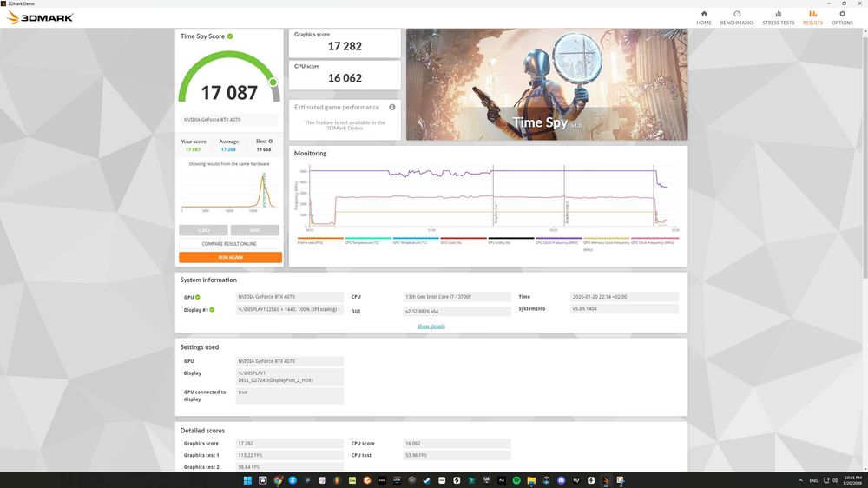
Task: Select the DISPLAY1 2560 × 1440 field
Action: tap(290, 310)
